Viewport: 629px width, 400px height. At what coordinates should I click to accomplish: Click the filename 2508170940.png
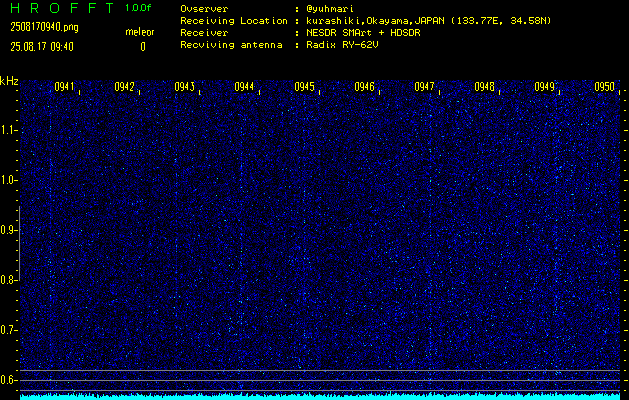point(45,27)
